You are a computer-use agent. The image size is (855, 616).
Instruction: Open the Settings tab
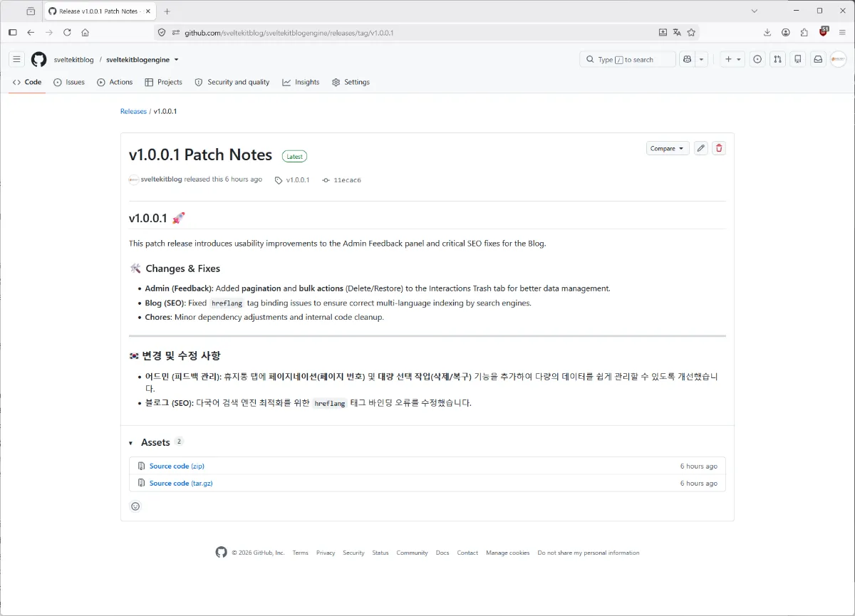(351, 82)
